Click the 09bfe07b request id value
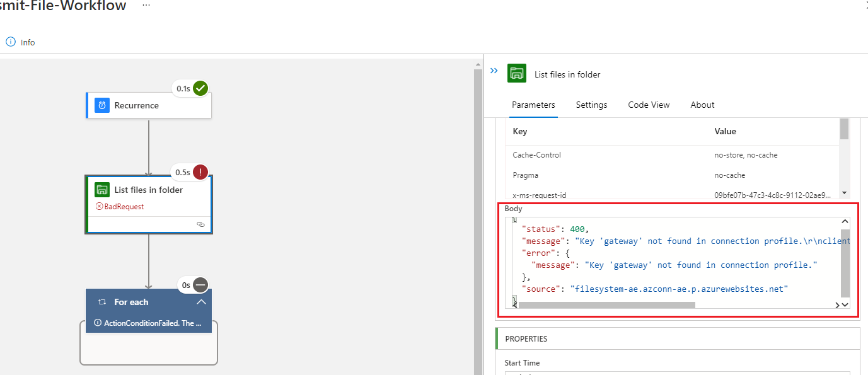The image size is (868, 375). pos(772,195)
